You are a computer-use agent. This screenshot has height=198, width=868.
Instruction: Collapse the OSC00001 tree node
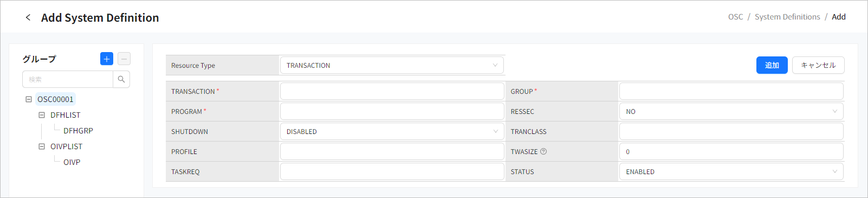(x=29, y=99)
